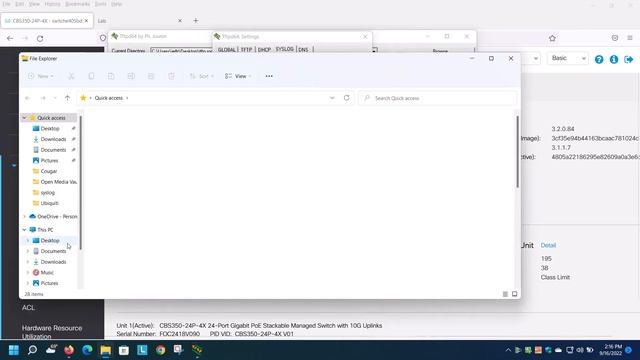Screen dimensions: 640x360
Task: Open the Cougar folder in navigation pane
Action: 49,171
